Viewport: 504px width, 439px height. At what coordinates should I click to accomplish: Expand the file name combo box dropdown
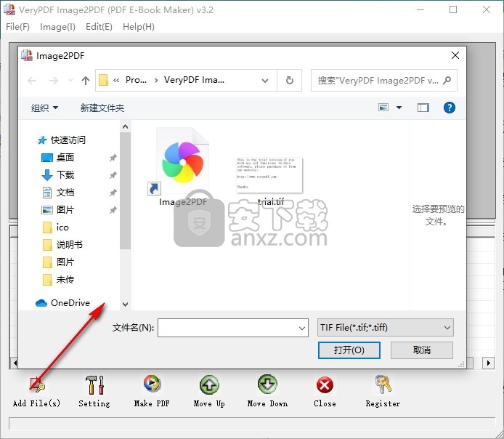coord(302,328)
